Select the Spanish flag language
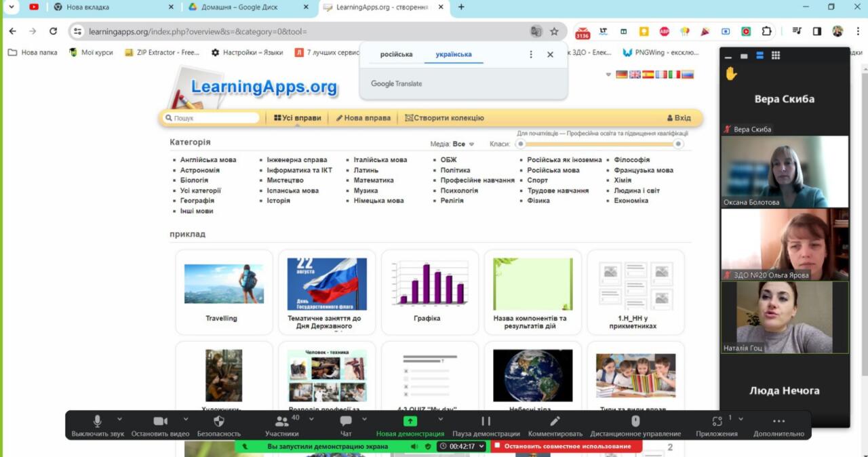 click(x=648, y=75)
